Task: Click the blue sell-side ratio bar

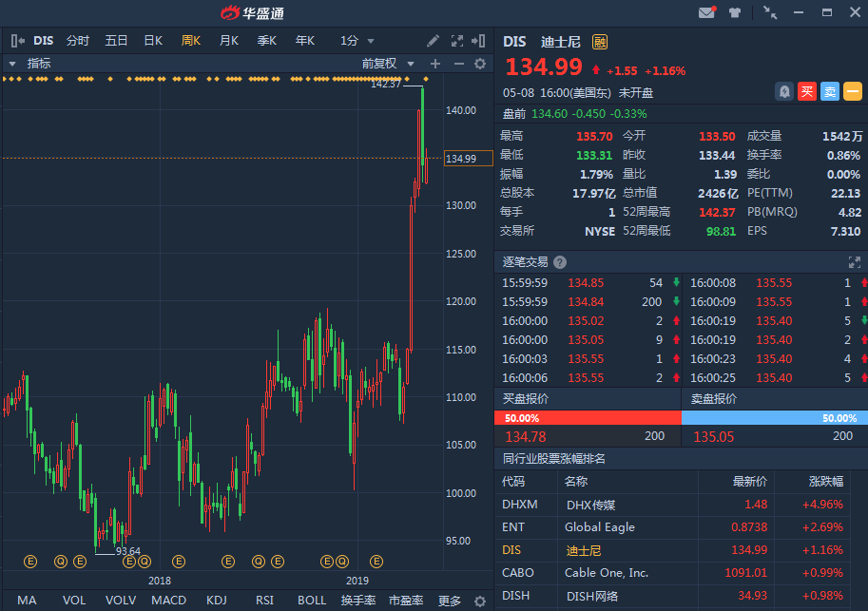Action: click(x=775, y=418)
